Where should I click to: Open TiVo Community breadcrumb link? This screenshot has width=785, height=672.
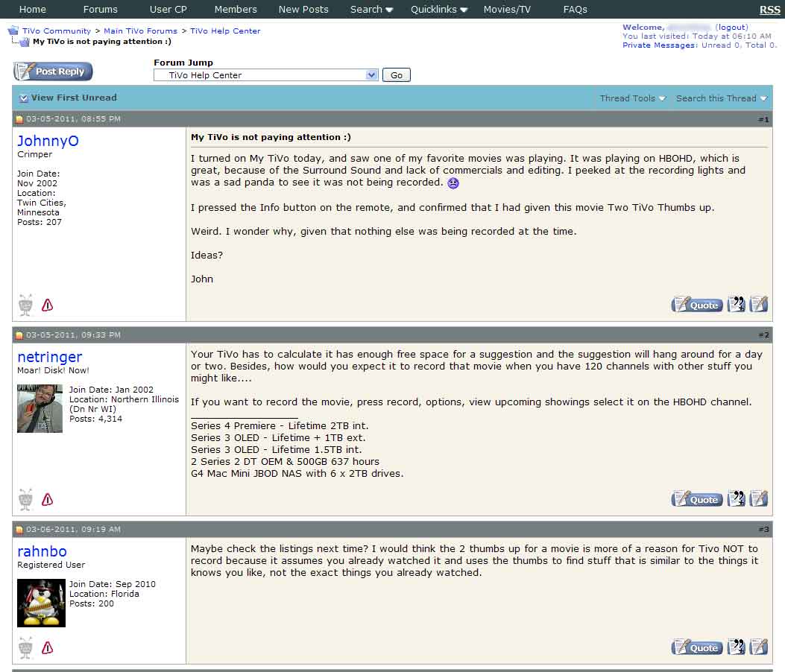[57, 31]
